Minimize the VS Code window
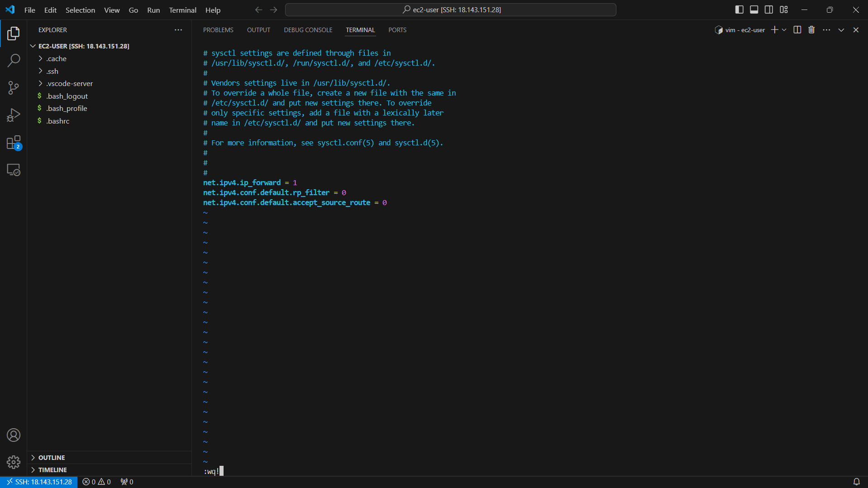 804,10
